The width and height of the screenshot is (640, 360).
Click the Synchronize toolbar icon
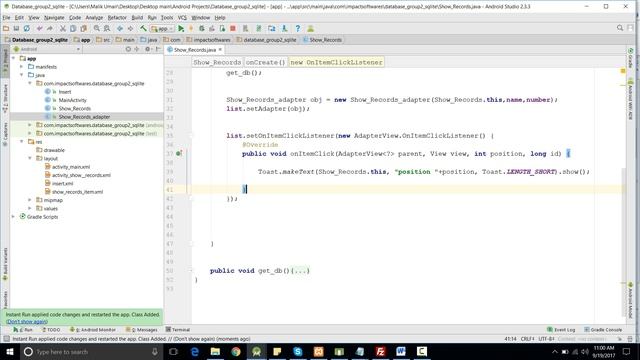(27, 29)
